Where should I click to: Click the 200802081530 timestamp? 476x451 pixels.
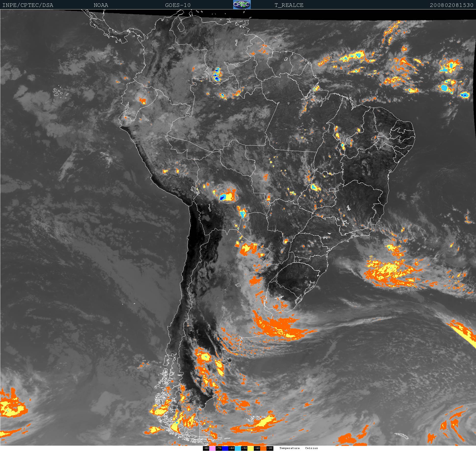(452, 5)
